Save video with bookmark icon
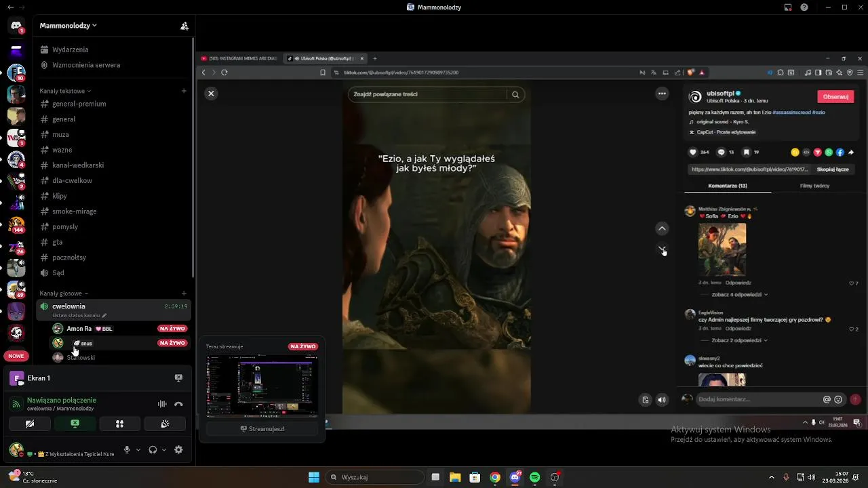 click(746, 152)
